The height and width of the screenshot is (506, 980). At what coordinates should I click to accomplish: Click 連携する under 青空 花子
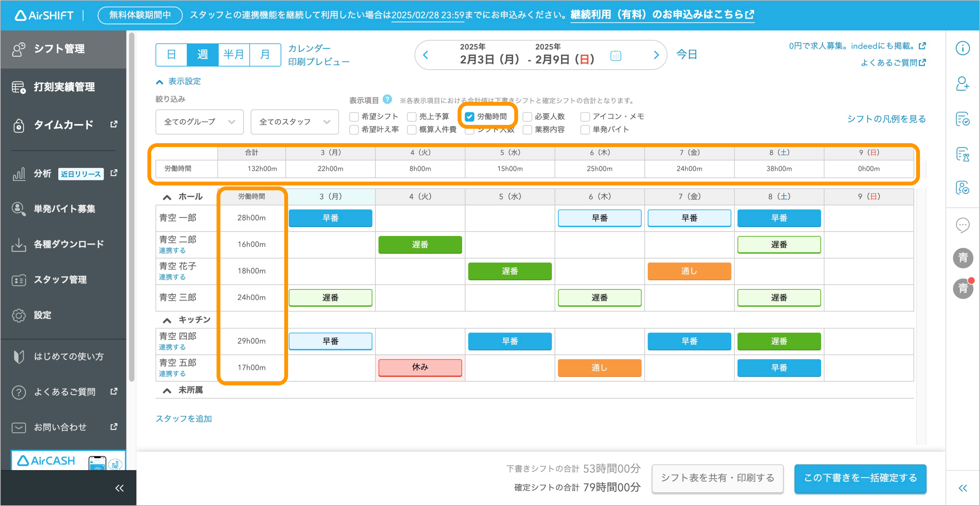pyautogui.click(x=172, y=277)
